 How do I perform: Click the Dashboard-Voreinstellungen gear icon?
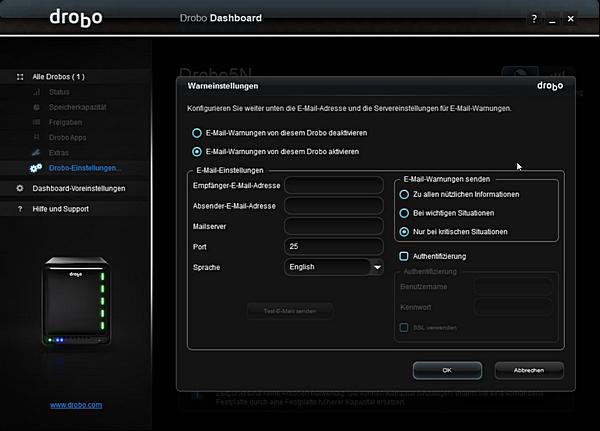pos(20,188)
